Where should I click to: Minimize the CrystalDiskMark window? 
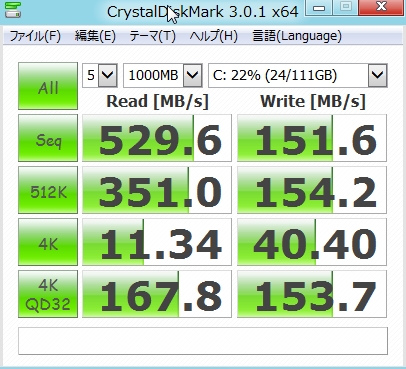pos(319,7)
